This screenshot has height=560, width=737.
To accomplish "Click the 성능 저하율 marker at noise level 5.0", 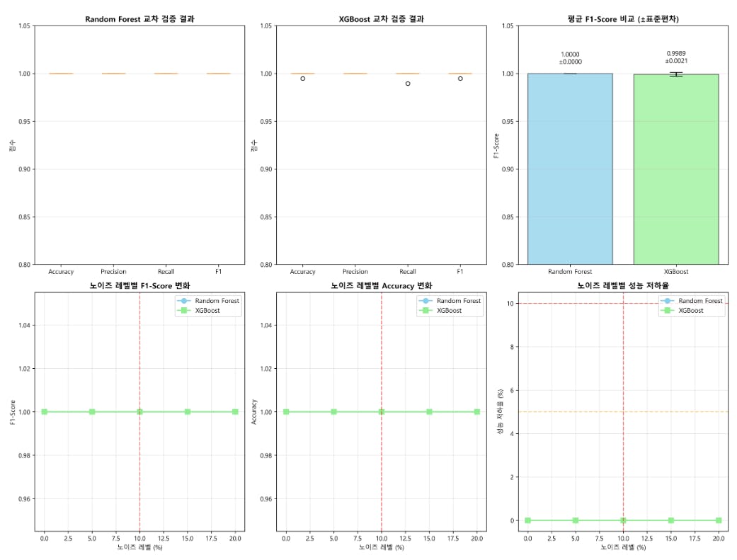I will [576, 520].
